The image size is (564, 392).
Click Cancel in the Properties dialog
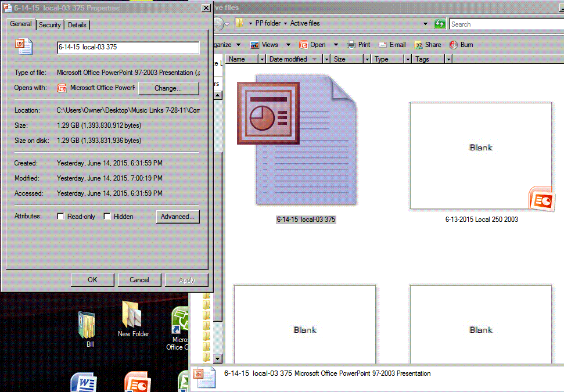[x=139, y=280]
